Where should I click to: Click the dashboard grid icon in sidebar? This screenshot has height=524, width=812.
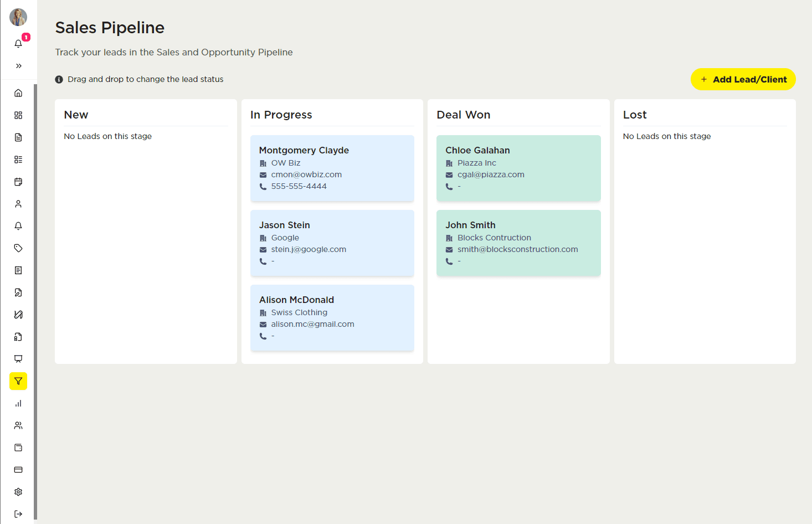click(x=18, y=115)
